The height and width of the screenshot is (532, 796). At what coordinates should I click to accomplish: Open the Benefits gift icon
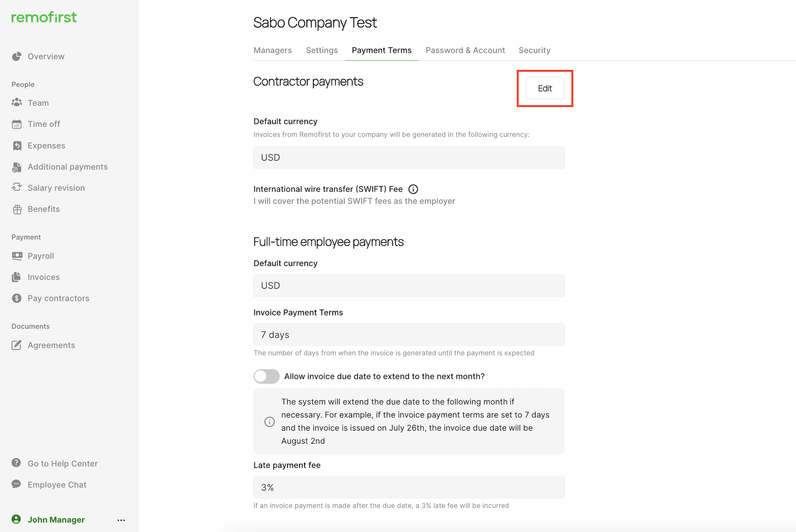(16, 209)
